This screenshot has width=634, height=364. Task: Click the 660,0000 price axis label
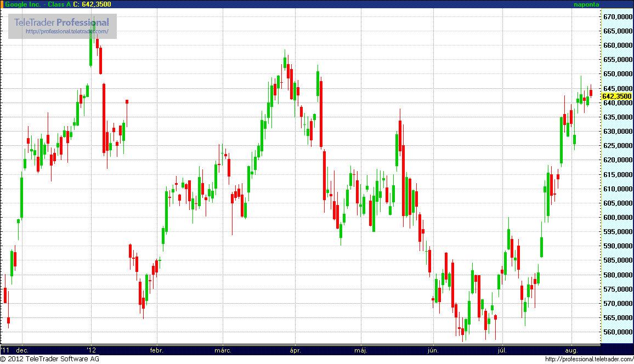[618, 46]
